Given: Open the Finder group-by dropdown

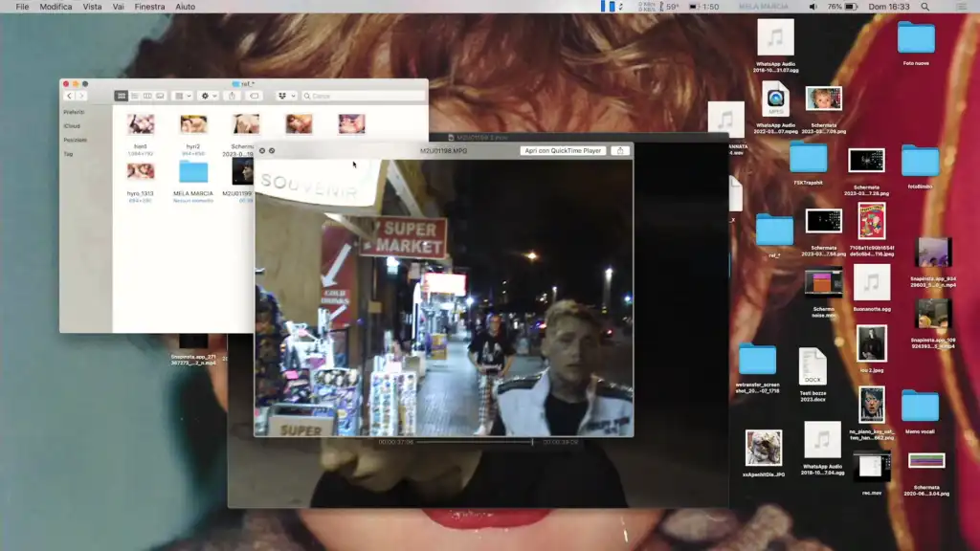Looking at the screenshot, I should click(x=183, y=97).
